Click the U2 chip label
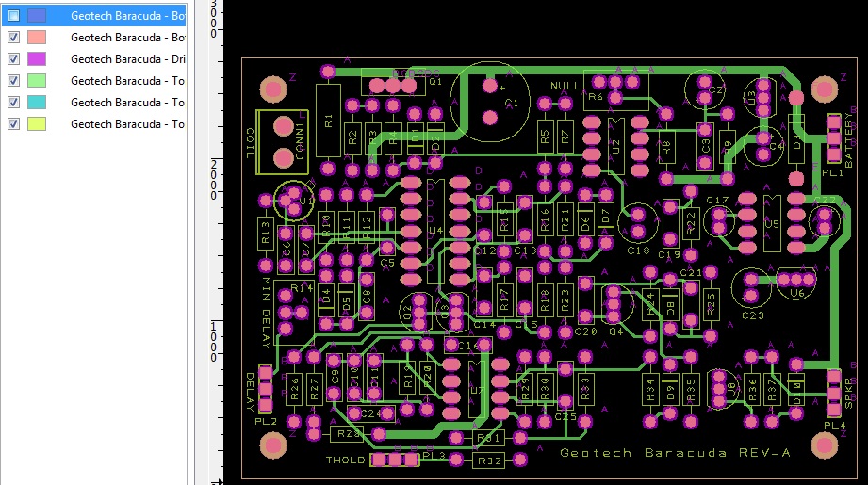868x485 pixels. point(615,147)
